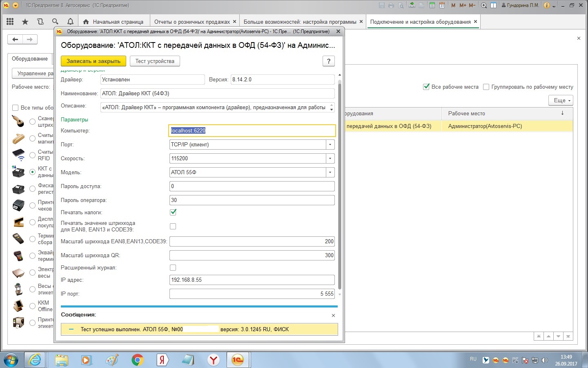This screenshot has height=368, width=588.
Task: Click the zoom magnifier icon in title bar
Action: [x=484, y=5]
